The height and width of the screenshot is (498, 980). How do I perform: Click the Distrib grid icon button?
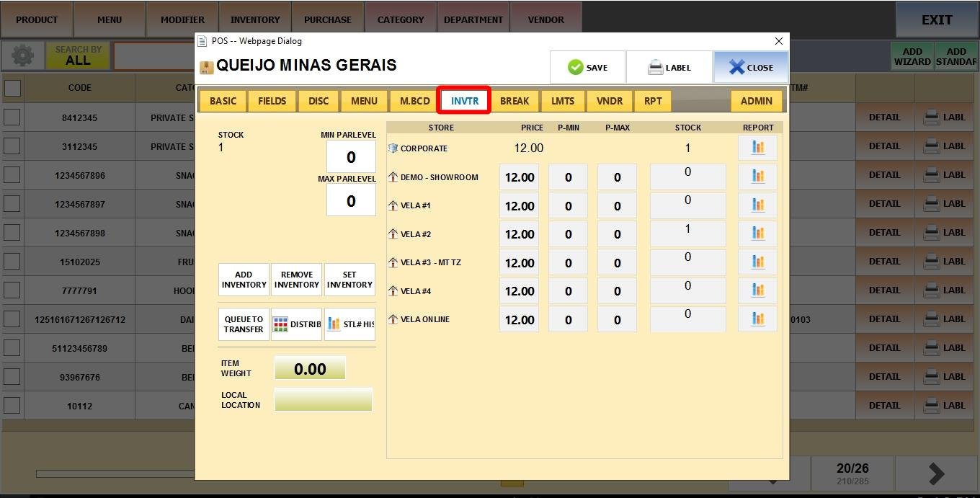click(x=296, y=324)
